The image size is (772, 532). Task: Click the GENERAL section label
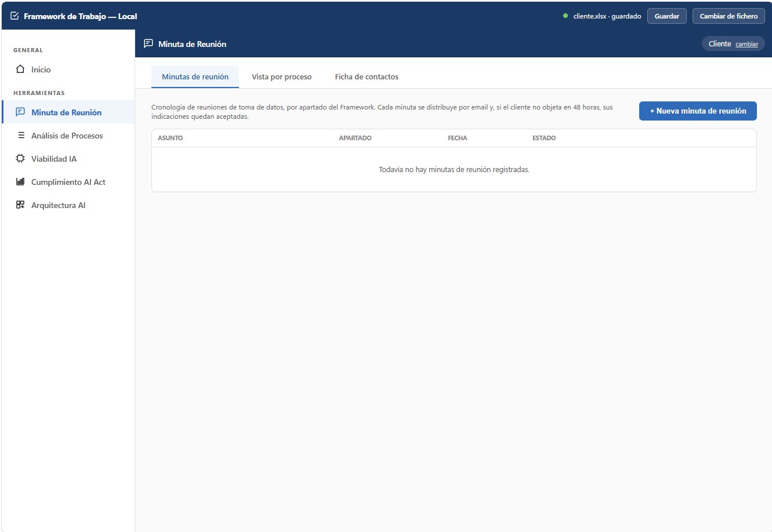pos(28,50)
